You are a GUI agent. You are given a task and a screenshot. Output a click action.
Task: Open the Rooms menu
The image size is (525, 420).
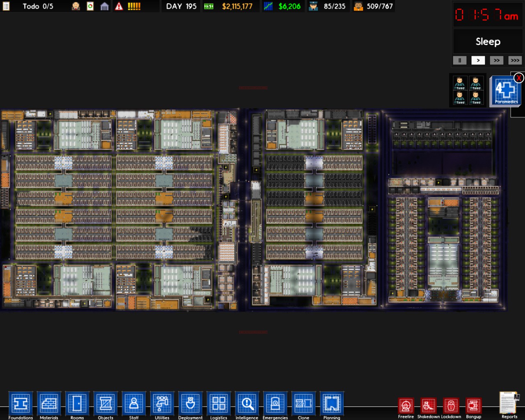click(x=77, y=406)
